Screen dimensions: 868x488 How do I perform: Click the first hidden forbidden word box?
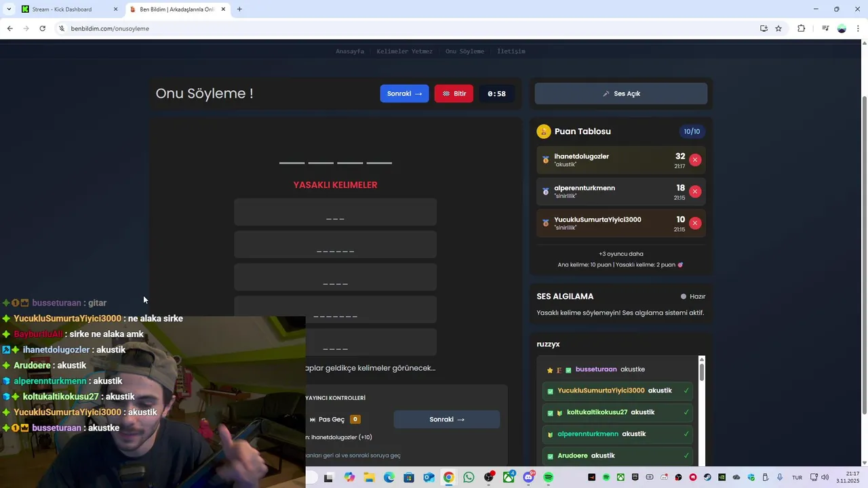[335, 212]
